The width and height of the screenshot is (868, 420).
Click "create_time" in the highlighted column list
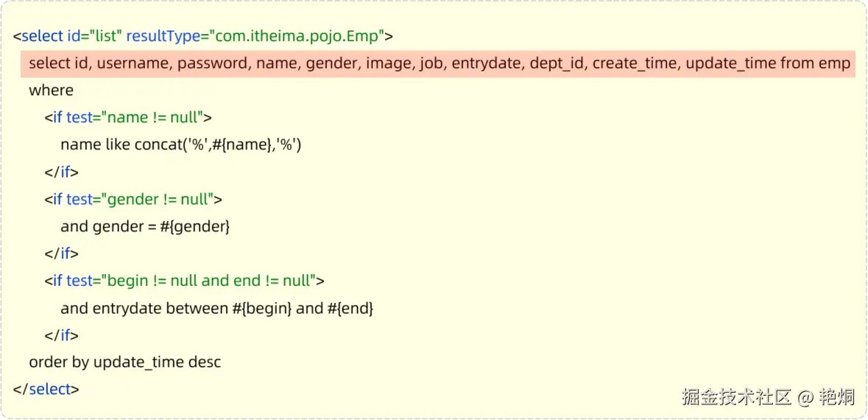(x=635, y=63)
